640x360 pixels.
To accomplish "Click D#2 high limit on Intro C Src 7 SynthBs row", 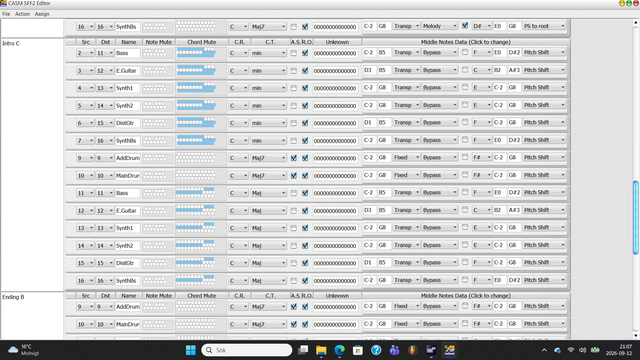I will point(514,140).
